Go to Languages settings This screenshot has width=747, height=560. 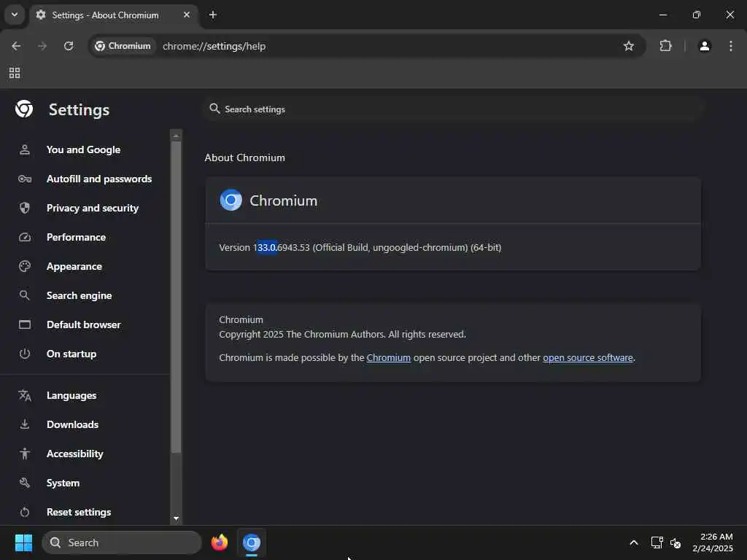71,395
